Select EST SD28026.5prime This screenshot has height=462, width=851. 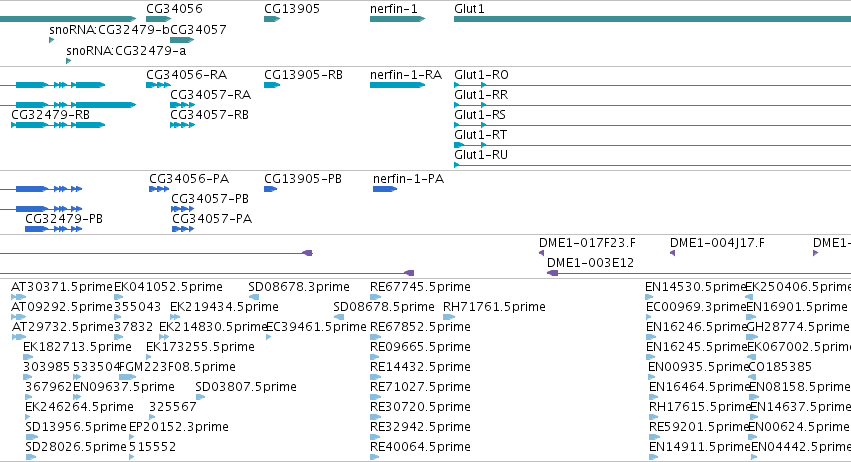75,447
